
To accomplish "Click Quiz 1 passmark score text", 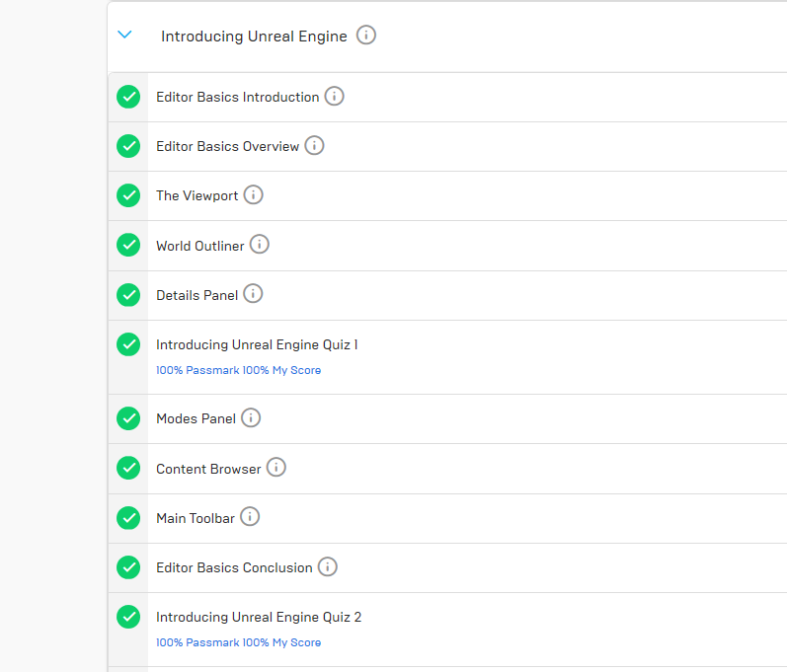I will pos(238,370).
